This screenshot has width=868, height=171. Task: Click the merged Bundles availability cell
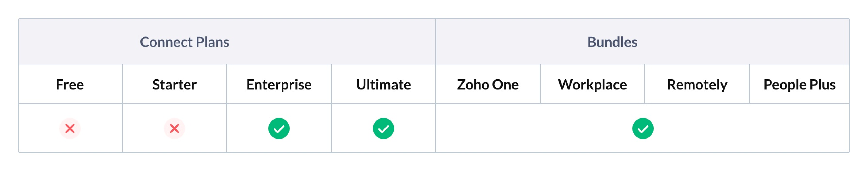coord(539,128)
